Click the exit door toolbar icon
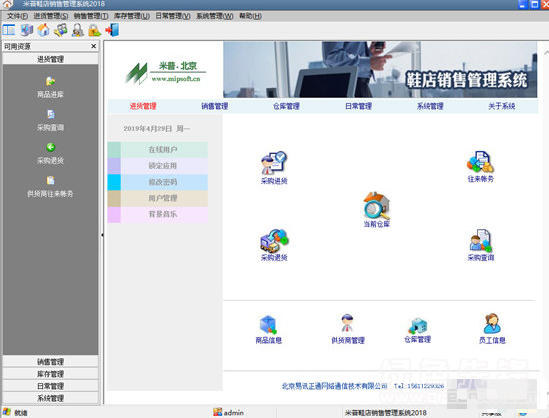 click(x=112, y=30)
